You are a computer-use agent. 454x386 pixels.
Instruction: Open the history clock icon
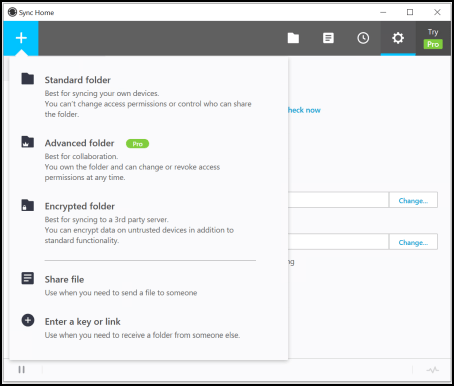(x=363, y=38)
